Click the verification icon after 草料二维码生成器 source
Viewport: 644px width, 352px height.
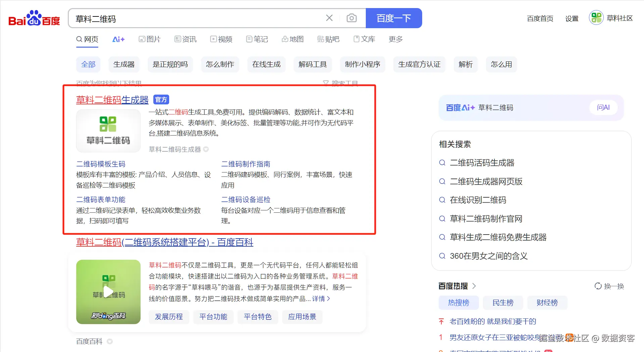206,149
